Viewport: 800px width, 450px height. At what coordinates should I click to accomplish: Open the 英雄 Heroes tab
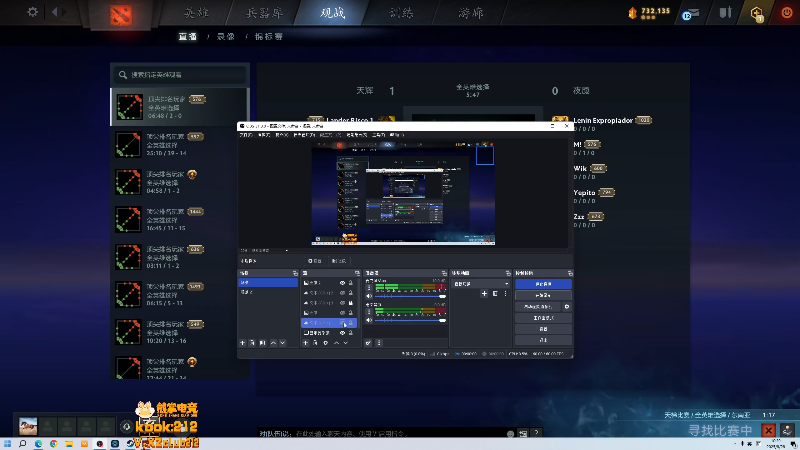pyautogui.click(x=196, y=13)
